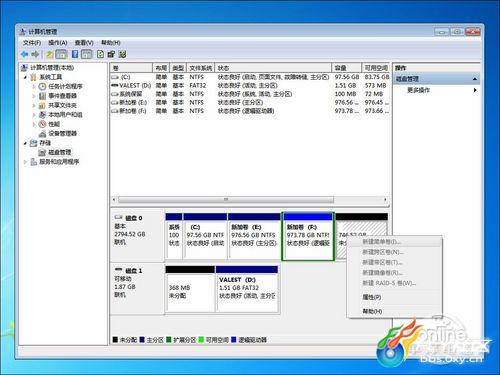The height and width of the screenshot is (375, 500).
Task: Select the 系统工具 node in the tree
Action: [x=51, y=77]
